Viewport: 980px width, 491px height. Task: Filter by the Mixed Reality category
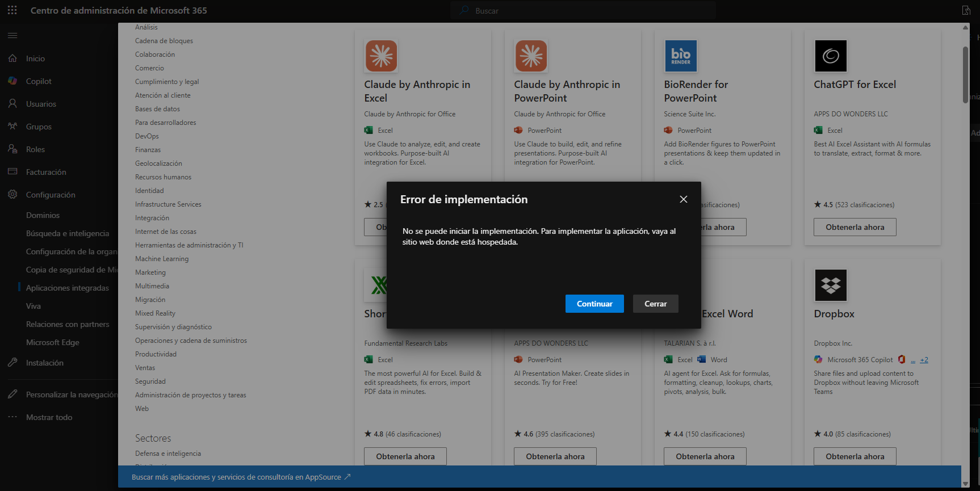[x=156, y=313]
